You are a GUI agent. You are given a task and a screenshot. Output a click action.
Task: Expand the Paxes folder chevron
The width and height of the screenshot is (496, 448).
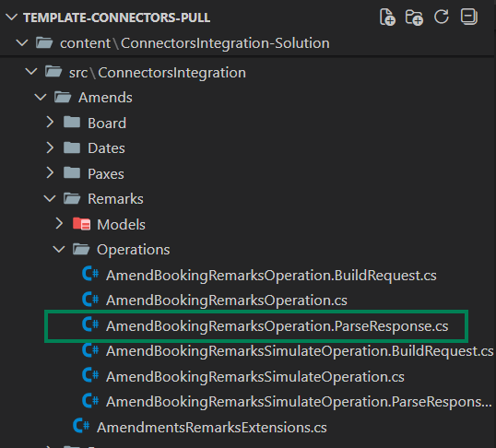50,173
